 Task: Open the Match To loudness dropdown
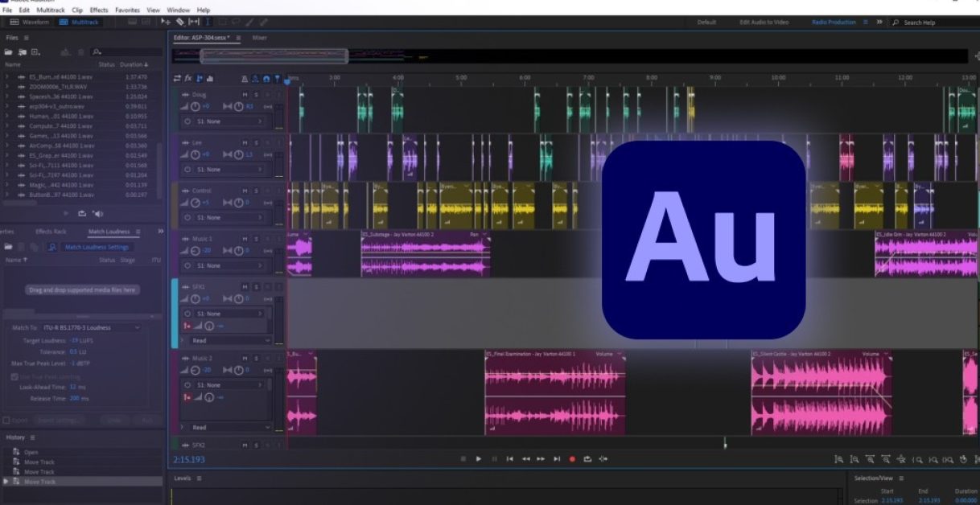click(91, 328)
